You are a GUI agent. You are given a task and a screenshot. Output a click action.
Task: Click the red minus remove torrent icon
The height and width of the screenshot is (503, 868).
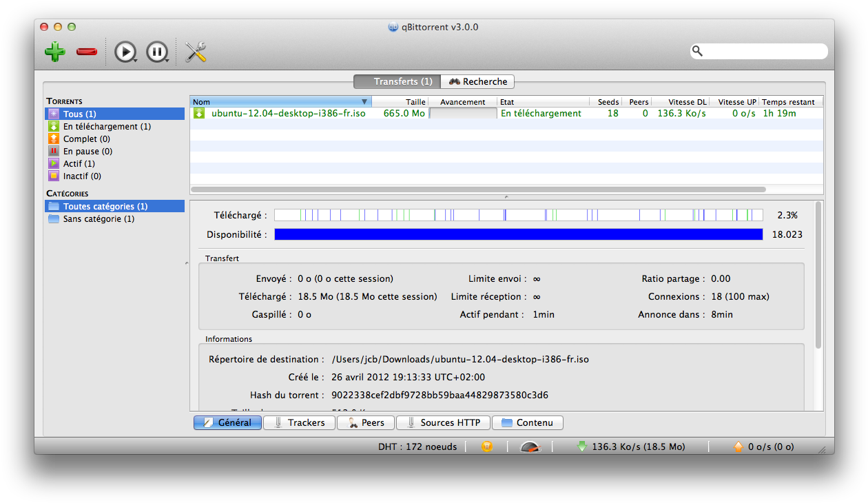87,52
